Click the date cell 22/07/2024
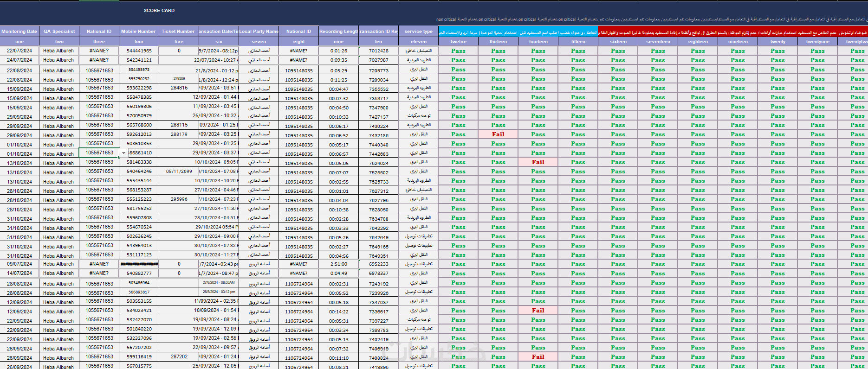 click(19, 51)
